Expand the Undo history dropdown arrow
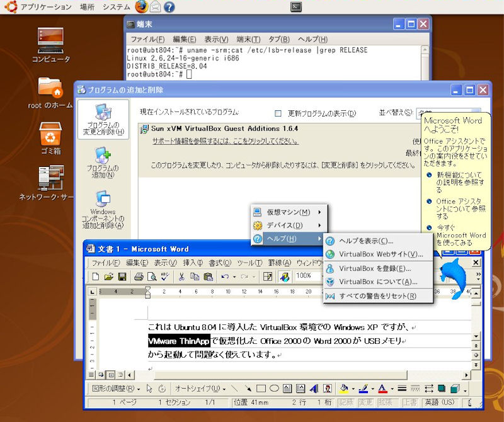The width and height of the screenshot is (504, 422). coord(234,277)
